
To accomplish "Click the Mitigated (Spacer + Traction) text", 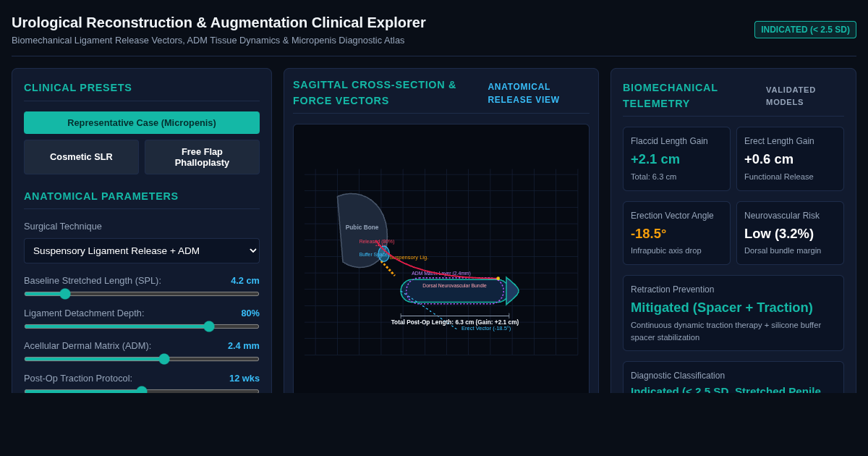I will click(x=722, y=308).
